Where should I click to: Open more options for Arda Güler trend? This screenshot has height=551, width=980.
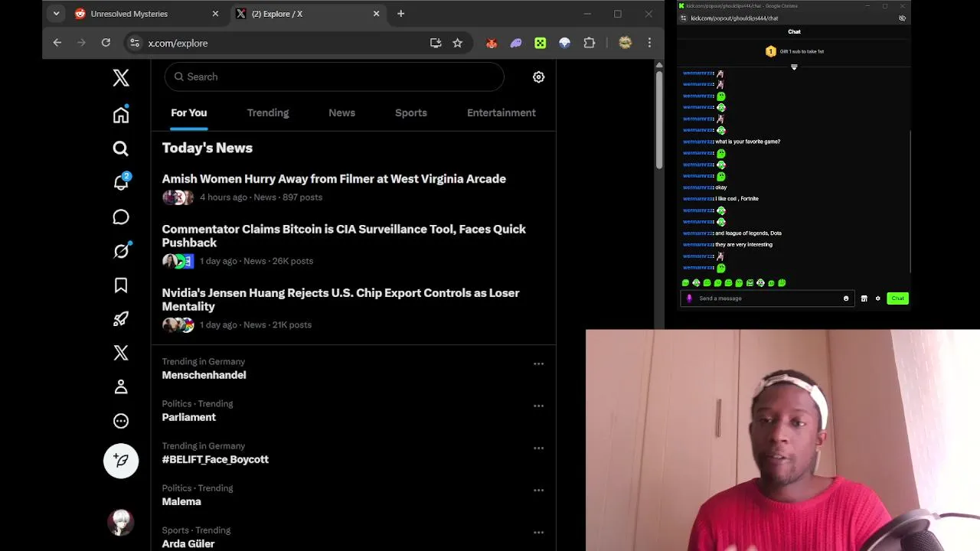point(539,533)
